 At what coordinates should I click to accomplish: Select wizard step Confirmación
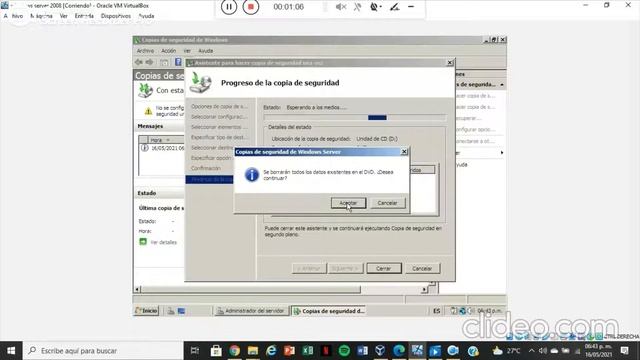click(x=206, y=168)
